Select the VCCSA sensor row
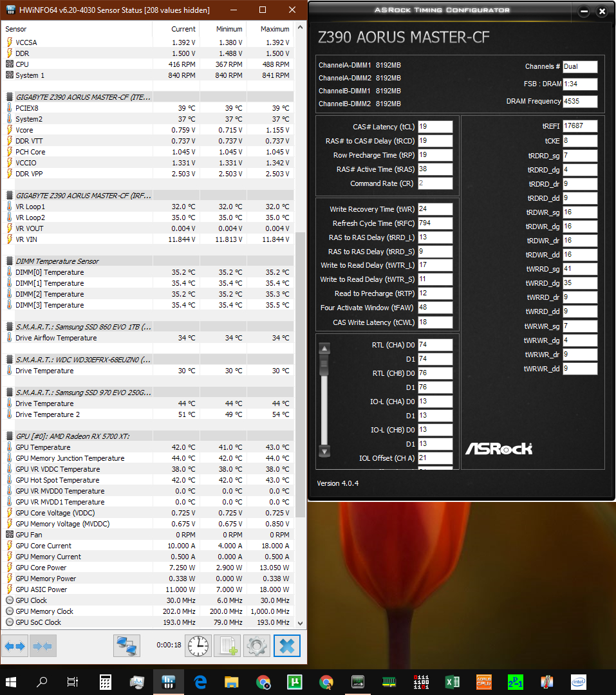 147,42
